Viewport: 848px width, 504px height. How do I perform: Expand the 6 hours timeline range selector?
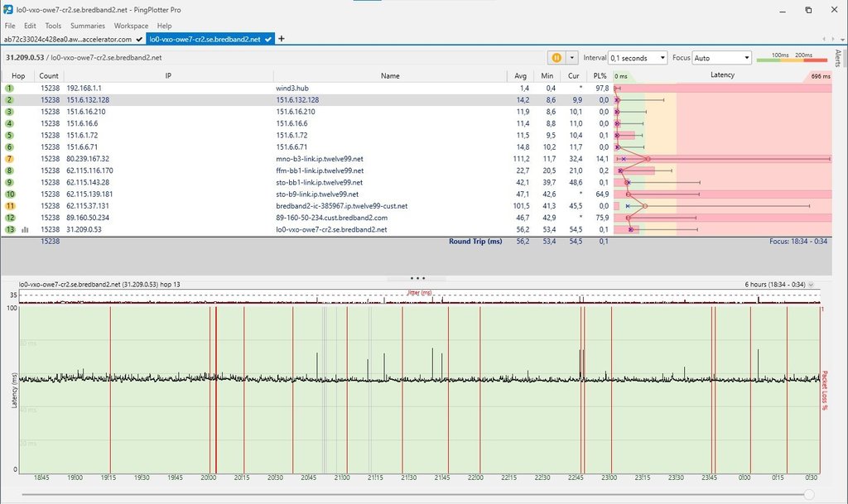coord(811,285)
